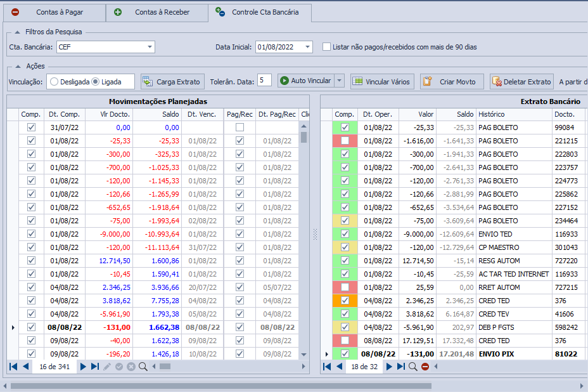Click the Vincular Vários button
588x392 pixels.
pyautogui.click(x=382, y=81)
